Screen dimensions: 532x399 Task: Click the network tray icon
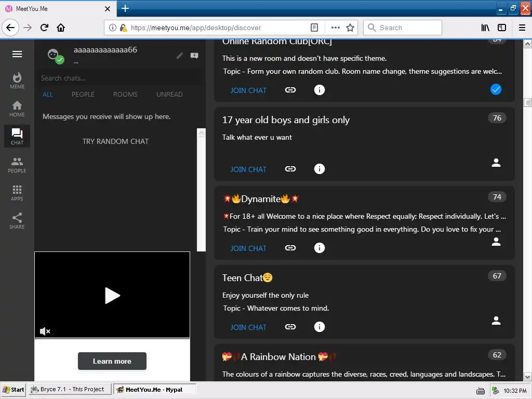(x=495, y=391)
